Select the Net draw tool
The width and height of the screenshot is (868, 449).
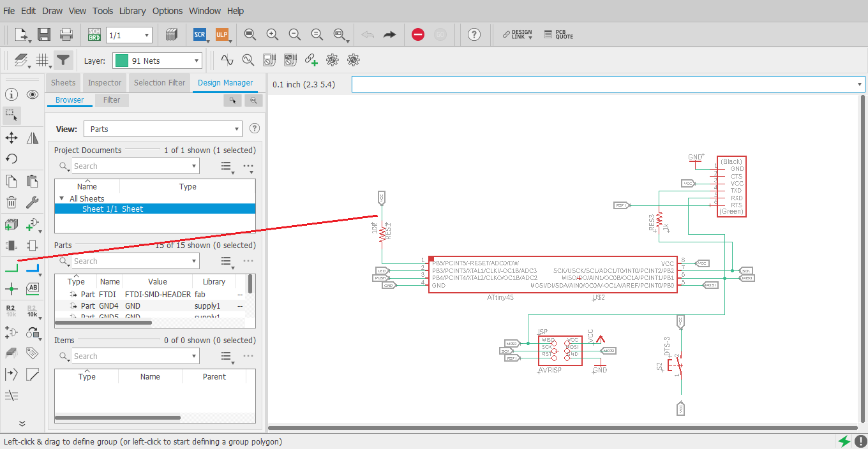[11, 268]
